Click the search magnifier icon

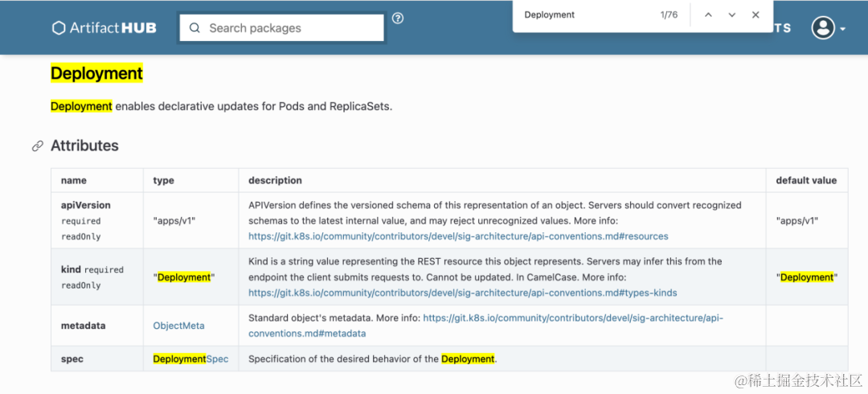194,27
